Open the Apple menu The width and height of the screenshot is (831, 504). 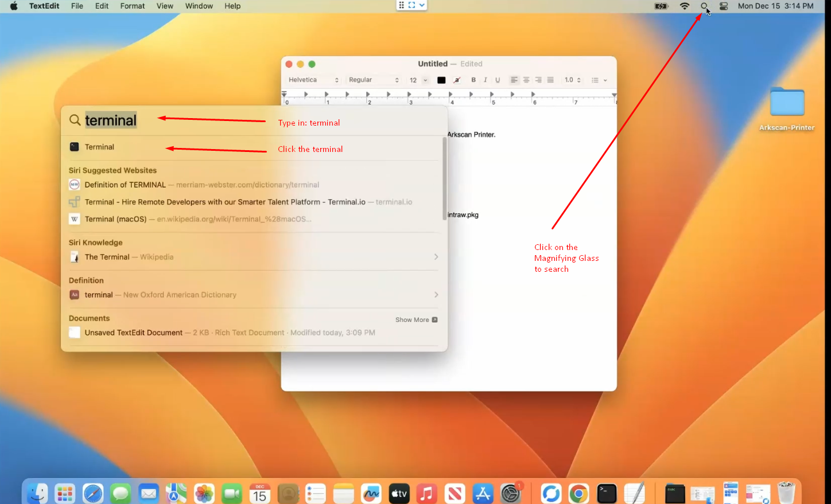pos(14,6)
